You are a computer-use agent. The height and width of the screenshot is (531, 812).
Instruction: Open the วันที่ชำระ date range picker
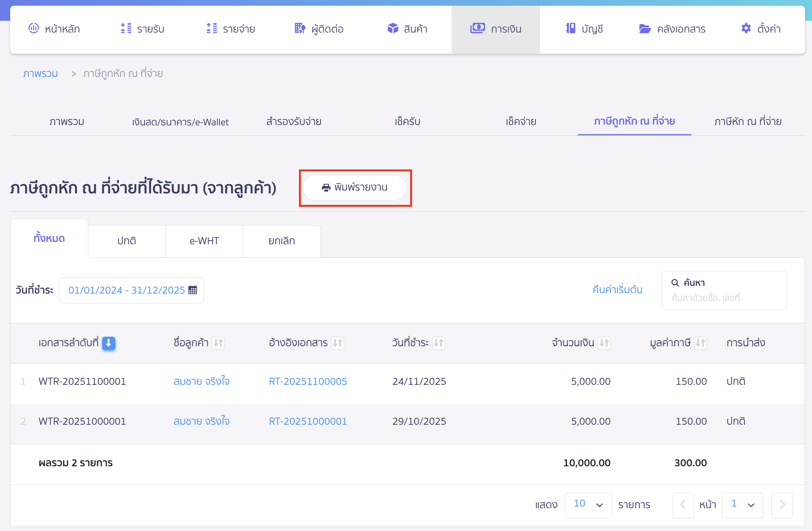(127, 290)
